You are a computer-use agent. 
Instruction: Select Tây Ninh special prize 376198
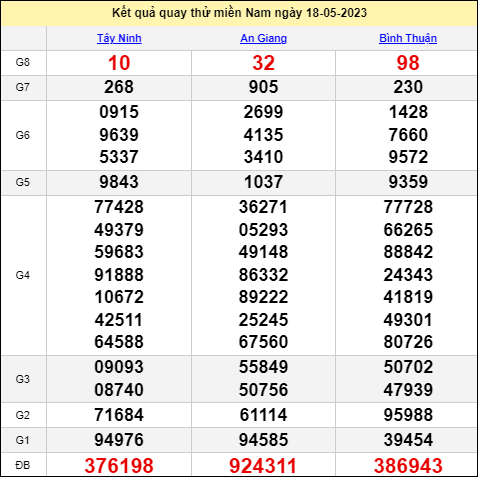point(119,466)
